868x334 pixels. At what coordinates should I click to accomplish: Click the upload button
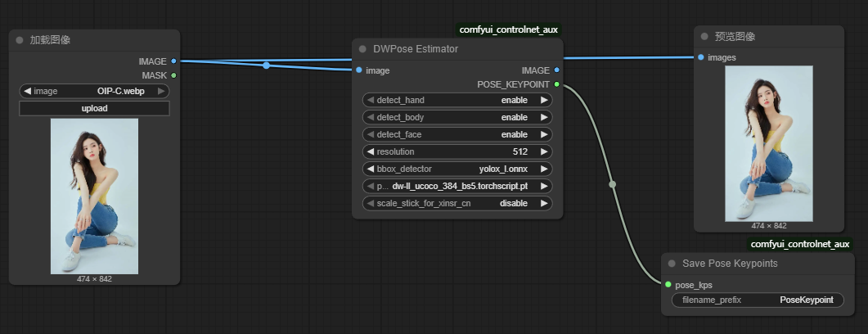click(94, 108)
